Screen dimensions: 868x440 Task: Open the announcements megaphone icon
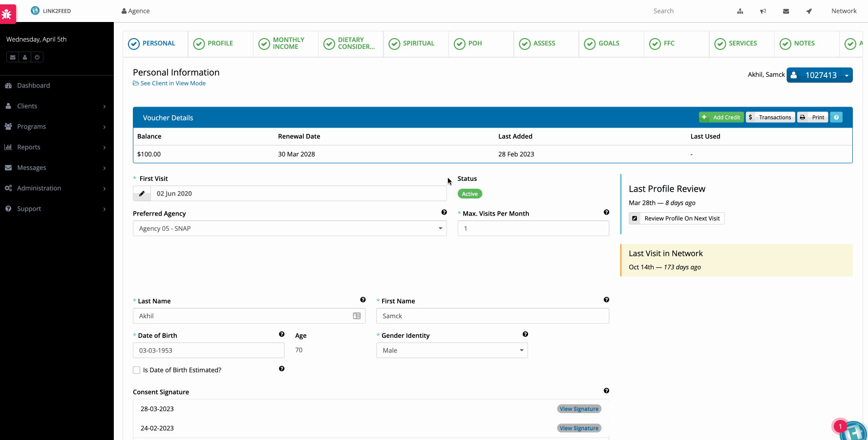click(763, 11)
